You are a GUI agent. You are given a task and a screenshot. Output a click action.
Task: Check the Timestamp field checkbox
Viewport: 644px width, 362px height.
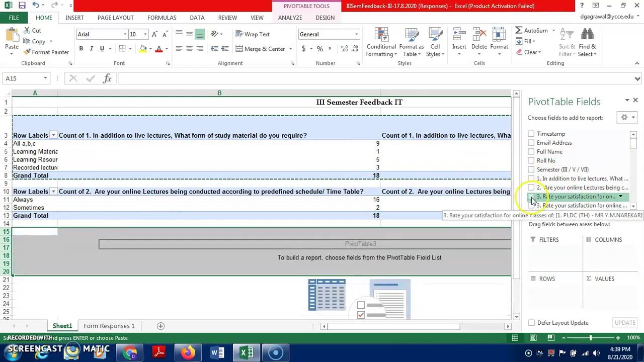coord(531,134)
